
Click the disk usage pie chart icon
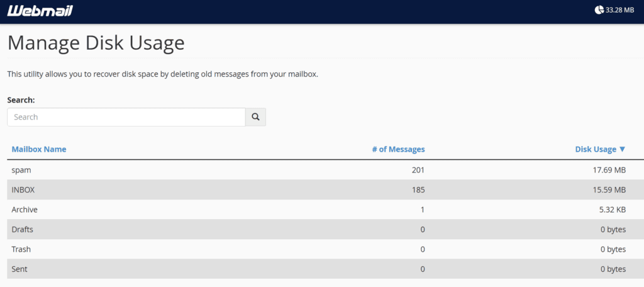(x=599, y=10)
